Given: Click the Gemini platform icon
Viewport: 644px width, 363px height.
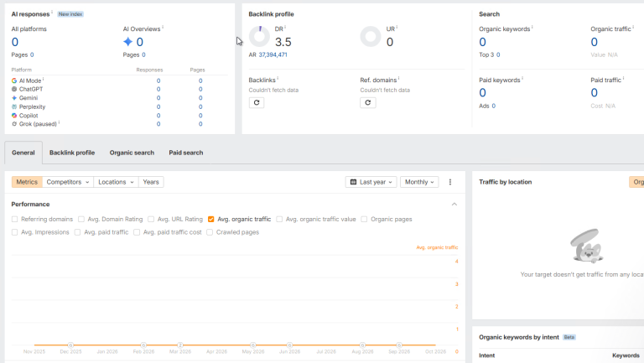Looking at the screenshot, I should pyautogui.click(x=14, y=98).
